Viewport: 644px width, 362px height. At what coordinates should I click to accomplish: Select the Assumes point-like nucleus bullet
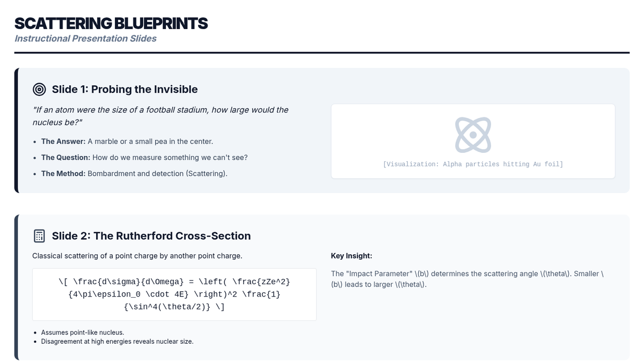click(x=82, y=333)
